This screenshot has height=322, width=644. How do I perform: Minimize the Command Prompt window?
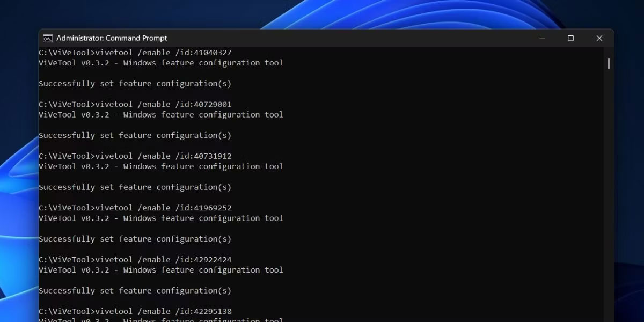coord(542,38)
